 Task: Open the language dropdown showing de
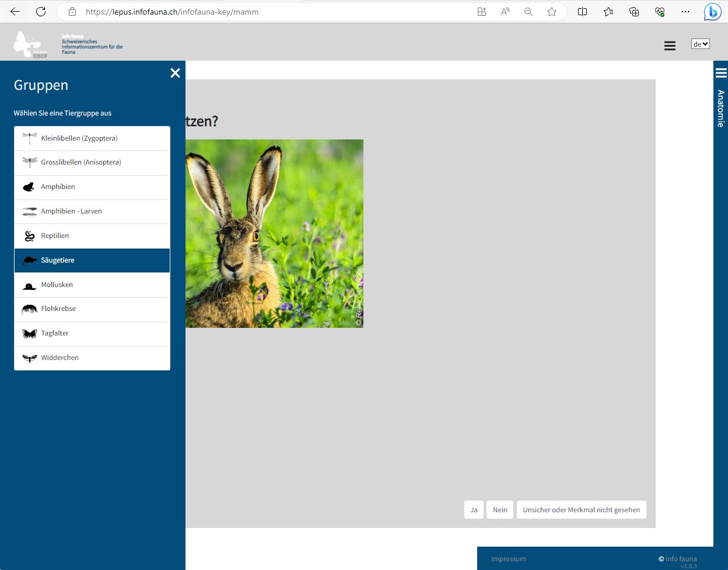coord(700,44)
